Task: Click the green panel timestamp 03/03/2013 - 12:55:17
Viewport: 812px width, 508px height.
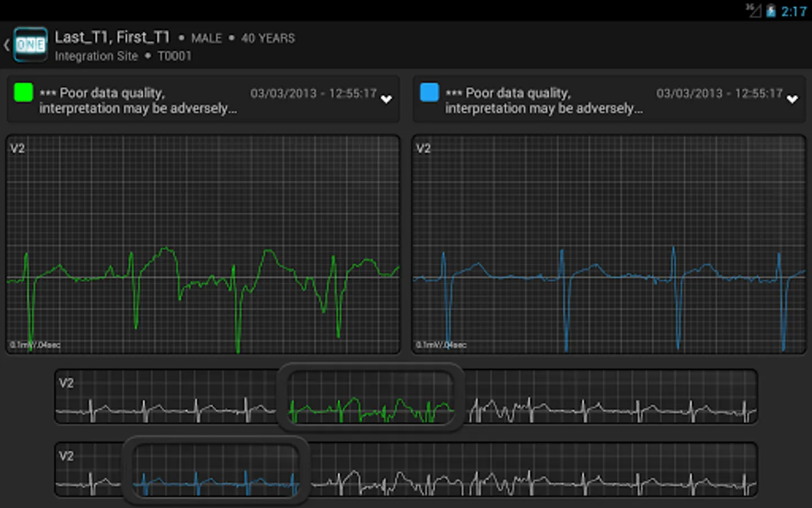Action: pyautogui.click(x=314, y=93)
